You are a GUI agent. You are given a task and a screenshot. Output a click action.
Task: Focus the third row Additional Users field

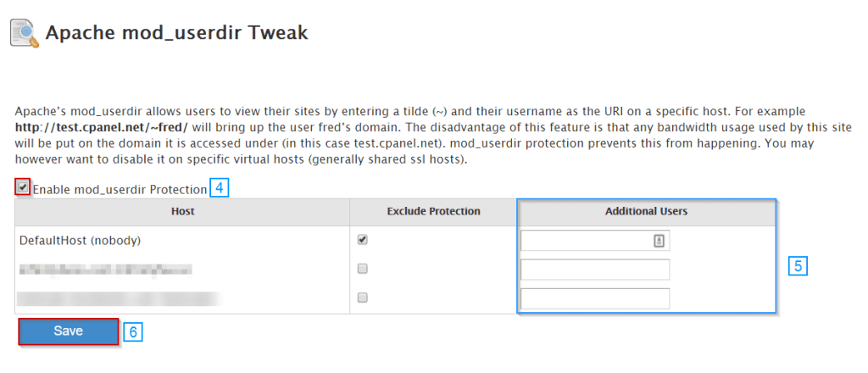point(595,298)
